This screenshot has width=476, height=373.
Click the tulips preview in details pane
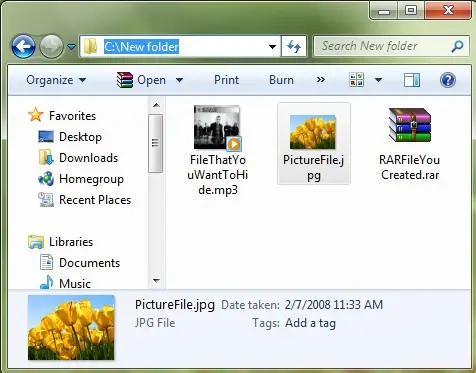click(71, 327)
